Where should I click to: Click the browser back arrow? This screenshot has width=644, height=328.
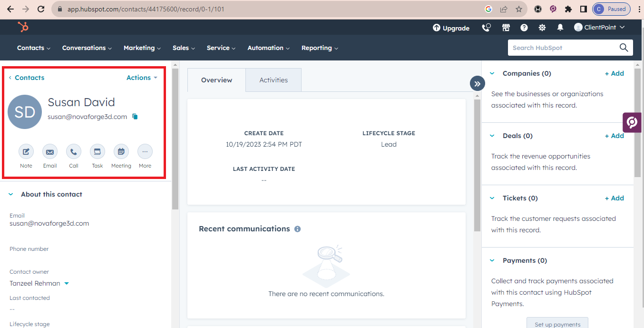[10, 9]
